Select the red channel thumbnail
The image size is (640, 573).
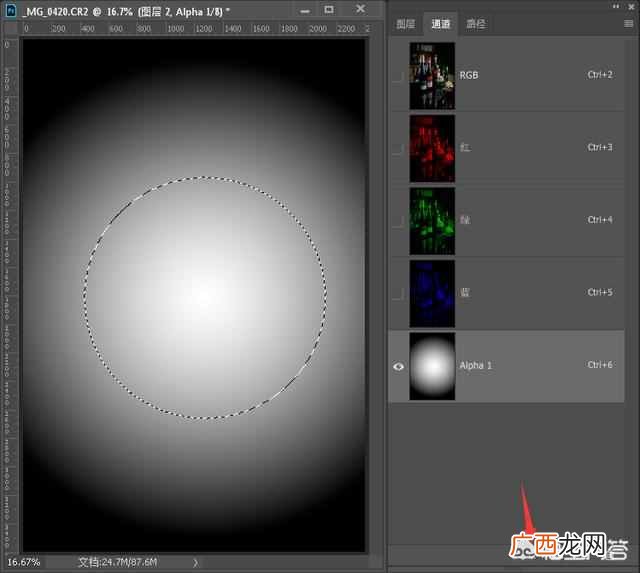coord(432,149)
